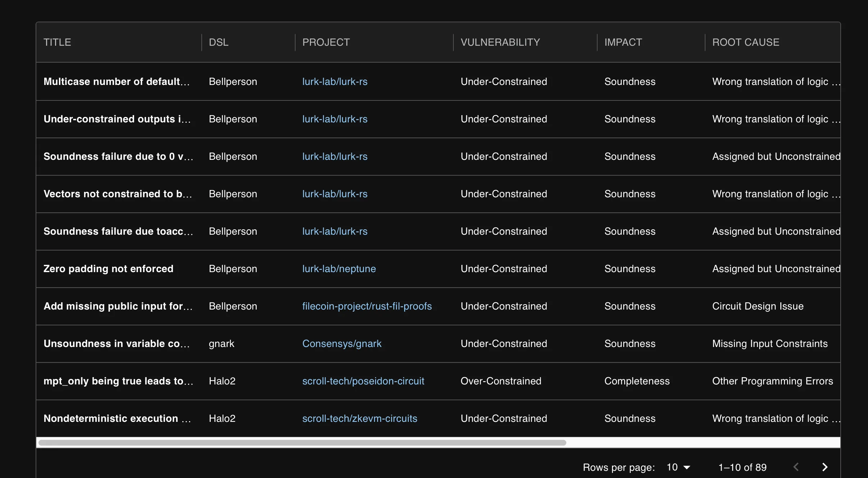The height and width of the screenshot is (478, 868).
Task: Select the 'Nondeterministic execution' Halo2 row
Action: pos(117,418)
